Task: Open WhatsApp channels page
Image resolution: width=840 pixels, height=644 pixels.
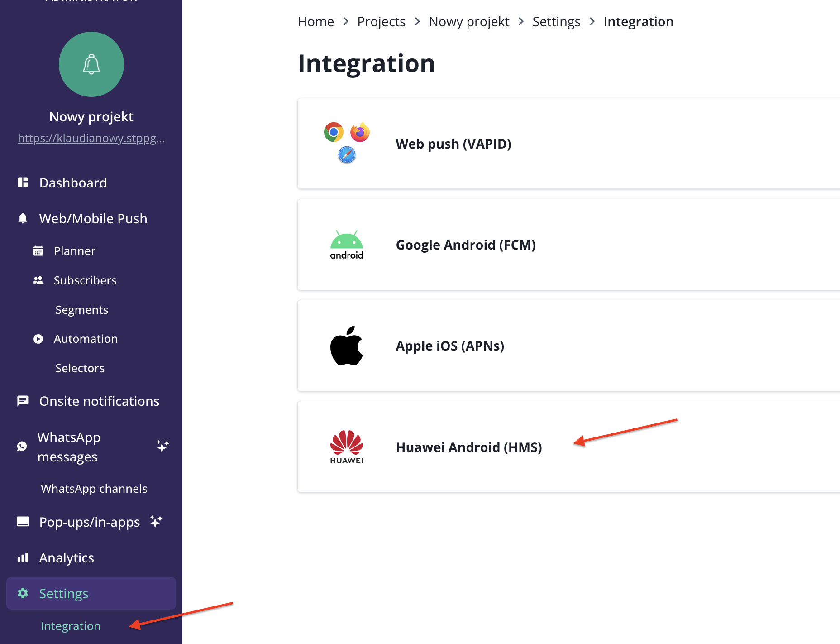Action: click(94, 489)
